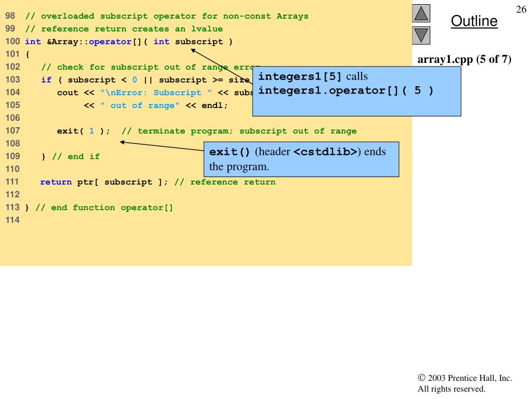532x399 pixels.
Task: Click the 'exit() (header <cstdlib>) ends' callout text
Action: point(297,152)
